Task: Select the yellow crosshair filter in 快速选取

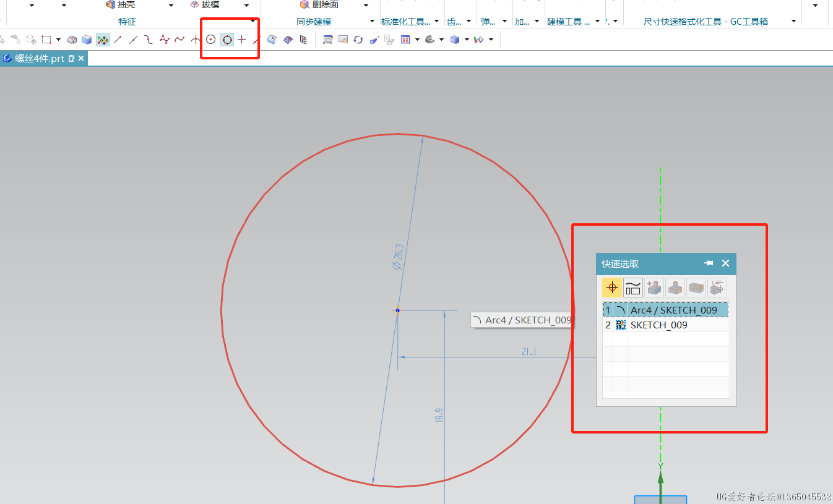Action: coord(612,288)
